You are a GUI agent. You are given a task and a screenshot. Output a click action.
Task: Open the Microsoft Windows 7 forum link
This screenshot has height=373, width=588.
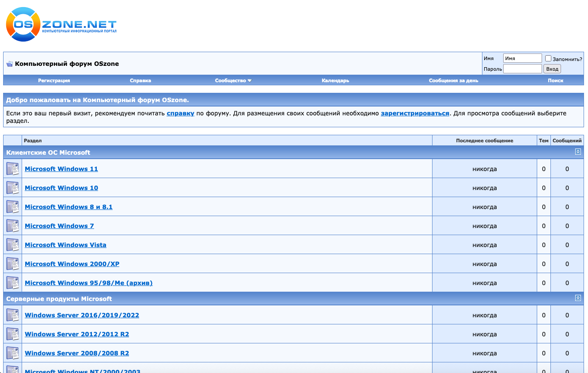pos(59,226)
